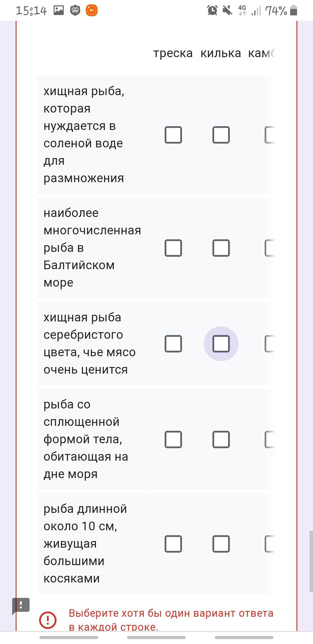
Task: Tap the feedback exclamation icon at bottom left
Action: pyautogui.click(x=21, y=606)
